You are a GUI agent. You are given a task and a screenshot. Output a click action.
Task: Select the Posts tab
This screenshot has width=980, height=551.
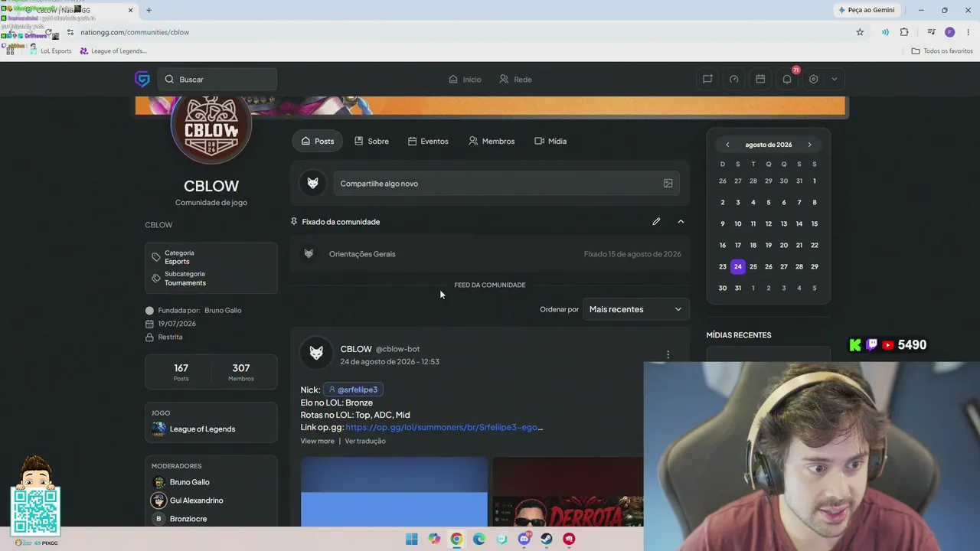tap(318, 141)
